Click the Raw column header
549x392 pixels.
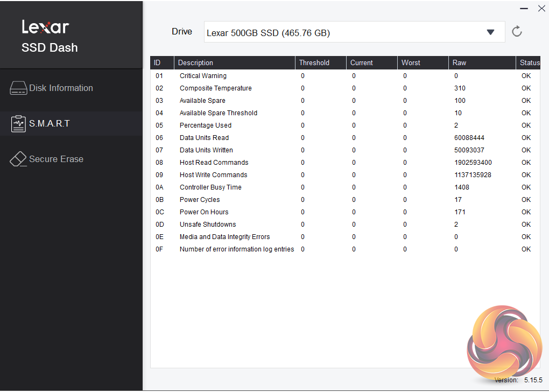click(x=482, y=62)
